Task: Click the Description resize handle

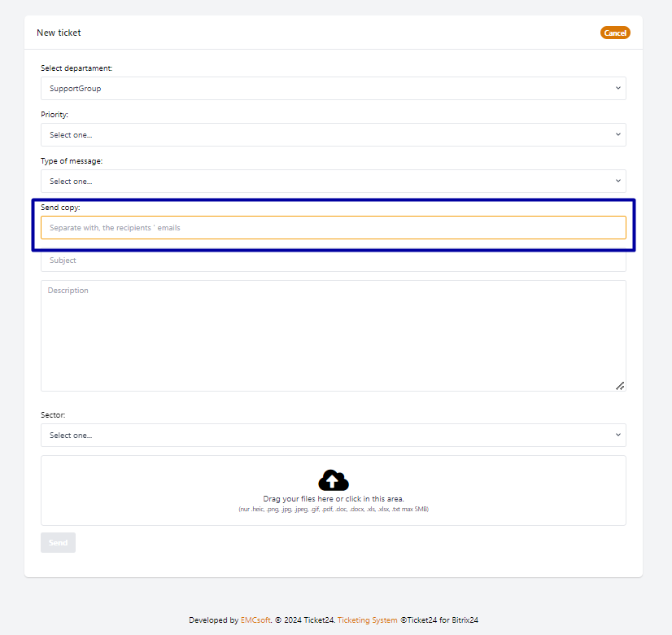Action: tap(620, 385)
